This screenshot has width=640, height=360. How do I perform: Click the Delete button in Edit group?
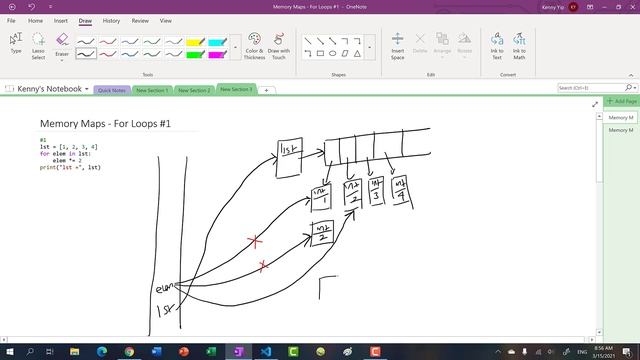(420, 43)
